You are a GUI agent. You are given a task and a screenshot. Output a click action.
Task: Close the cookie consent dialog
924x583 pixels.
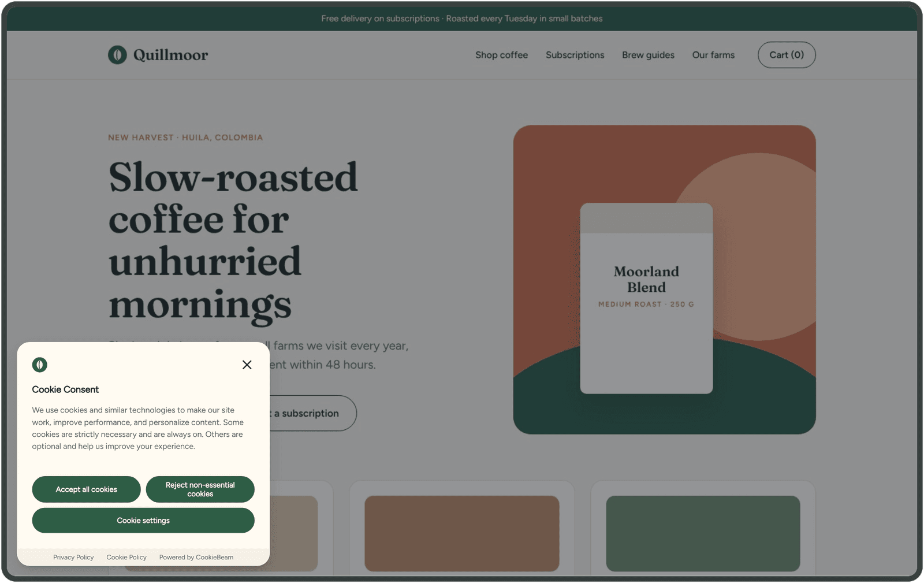tap(247, 365)
